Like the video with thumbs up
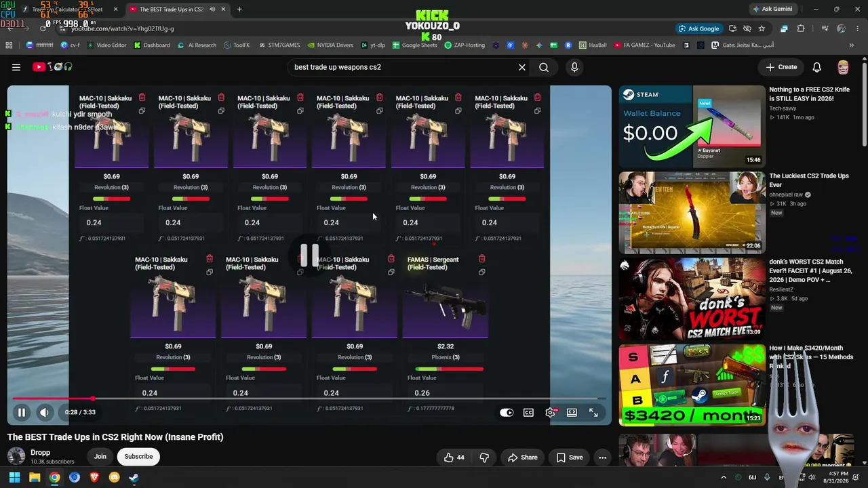868x488 pixels. point(454,457)
